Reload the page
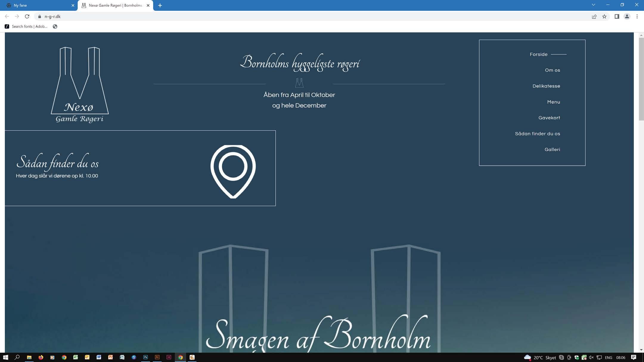The width and height of the screenshot is (644, 362). 27,17
